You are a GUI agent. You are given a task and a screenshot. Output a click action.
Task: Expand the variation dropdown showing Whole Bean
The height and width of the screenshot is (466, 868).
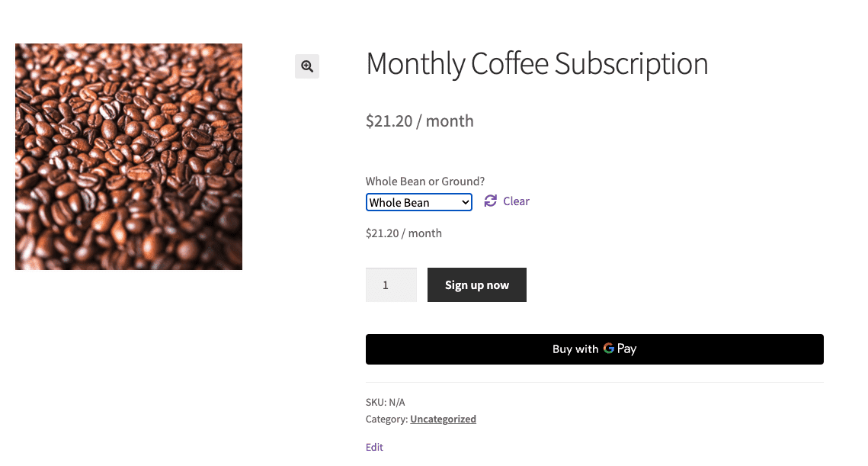point(418,201)
